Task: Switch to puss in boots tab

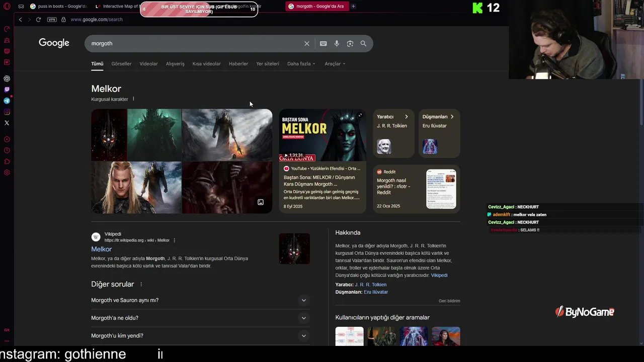Action: tap(58, 7)
